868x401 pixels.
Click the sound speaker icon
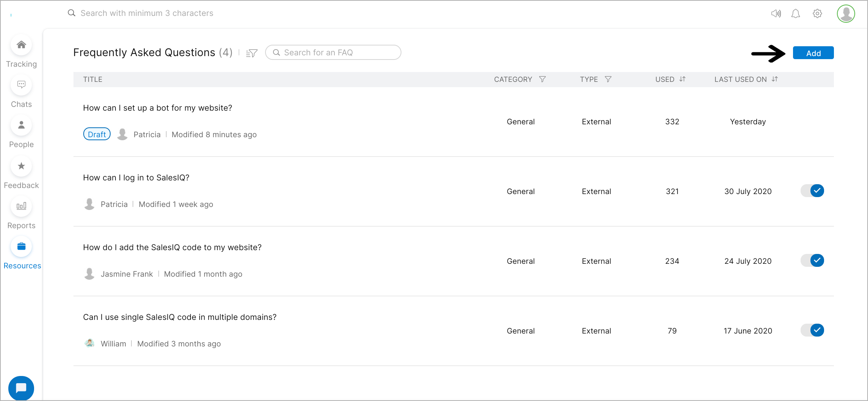tap(776, 14)
